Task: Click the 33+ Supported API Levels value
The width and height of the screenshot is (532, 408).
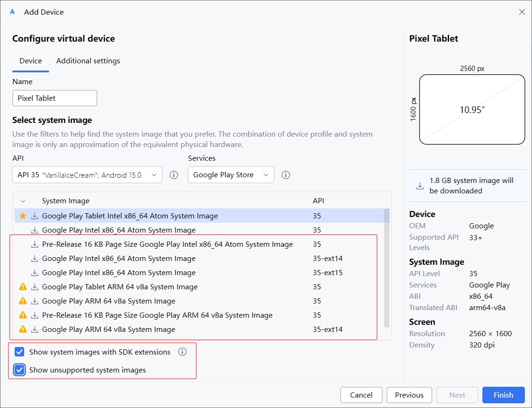Action: pos(475,238)
